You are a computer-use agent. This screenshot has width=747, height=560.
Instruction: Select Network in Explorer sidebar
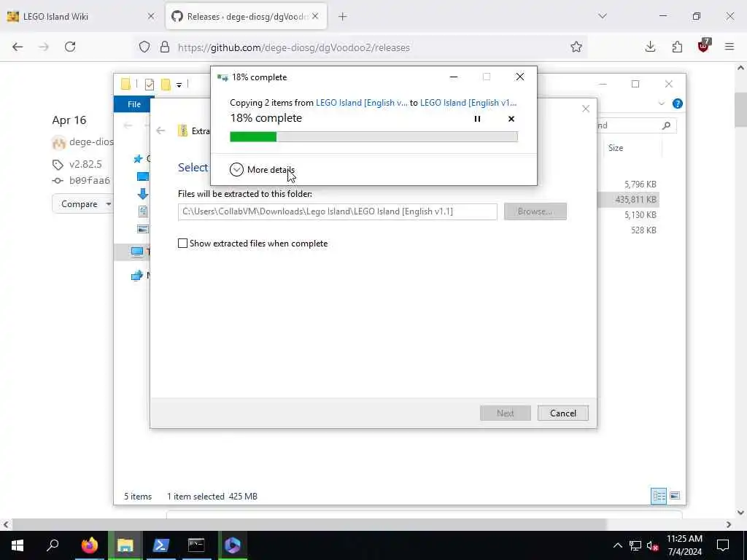pos(137,275)
